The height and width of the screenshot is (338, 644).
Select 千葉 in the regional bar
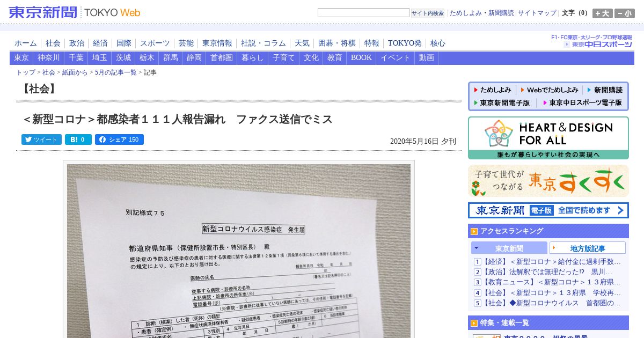tap(76, 58)
